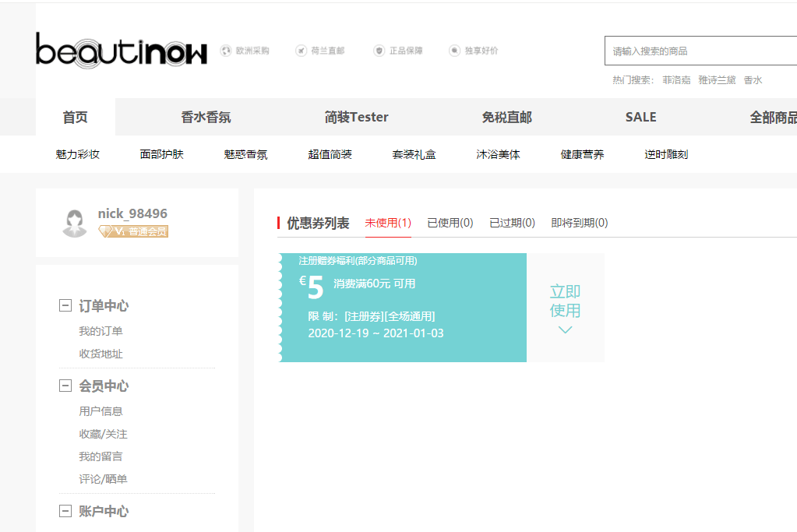Search hot keyword 雅诗兰黛
The width and height of the screenshot is (797, 532).
718,80
